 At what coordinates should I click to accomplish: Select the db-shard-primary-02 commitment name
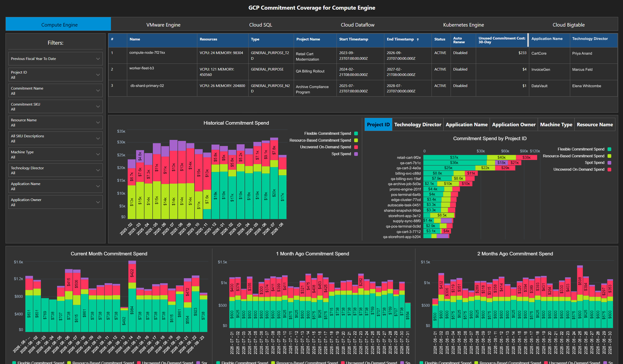point(147,86)
